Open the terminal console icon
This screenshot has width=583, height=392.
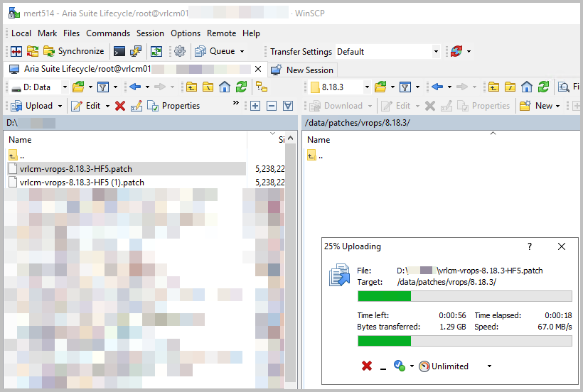pyautogui.click(x=119, y=51)
